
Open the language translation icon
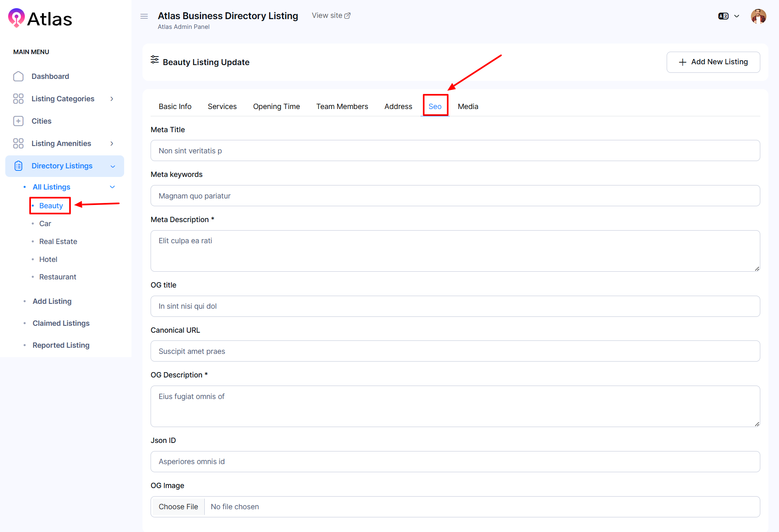coord(723,16)
